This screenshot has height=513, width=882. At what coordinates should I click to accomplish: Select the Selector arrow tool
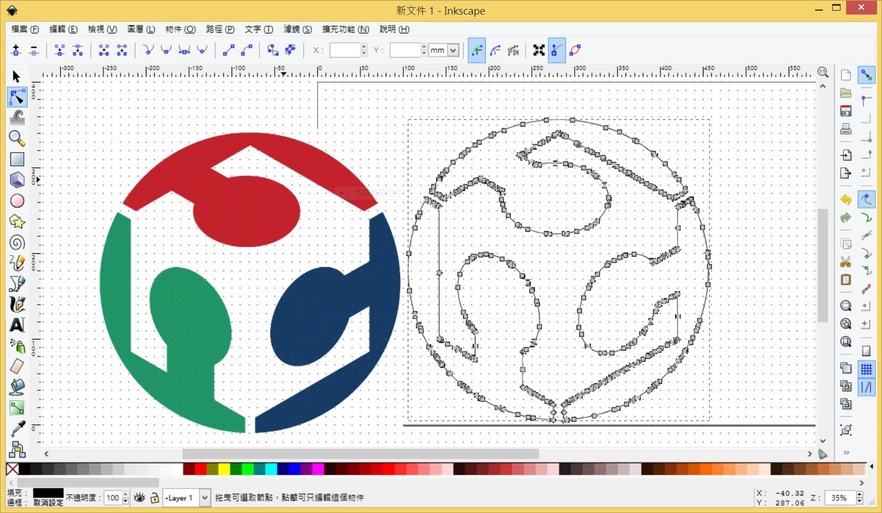click(x=16, y=76)
